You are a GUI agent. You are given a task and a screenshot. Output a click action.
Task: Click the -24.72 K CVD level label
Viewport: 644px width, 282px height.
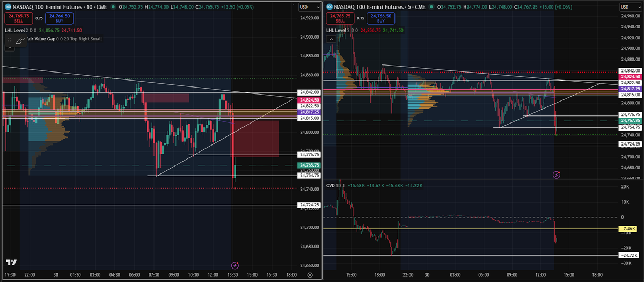tap(630, 255)
